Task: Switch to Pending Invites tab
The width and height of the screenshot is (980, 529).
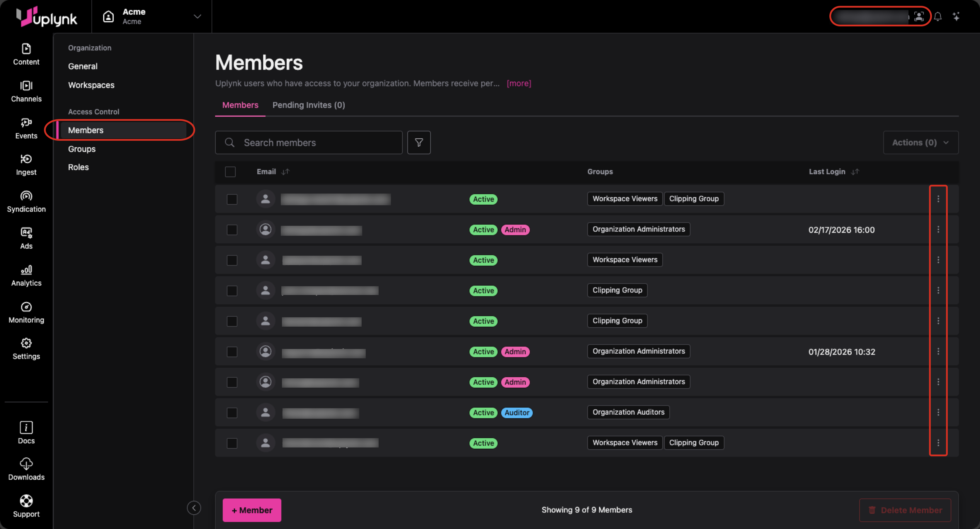Action: (309, 105)
